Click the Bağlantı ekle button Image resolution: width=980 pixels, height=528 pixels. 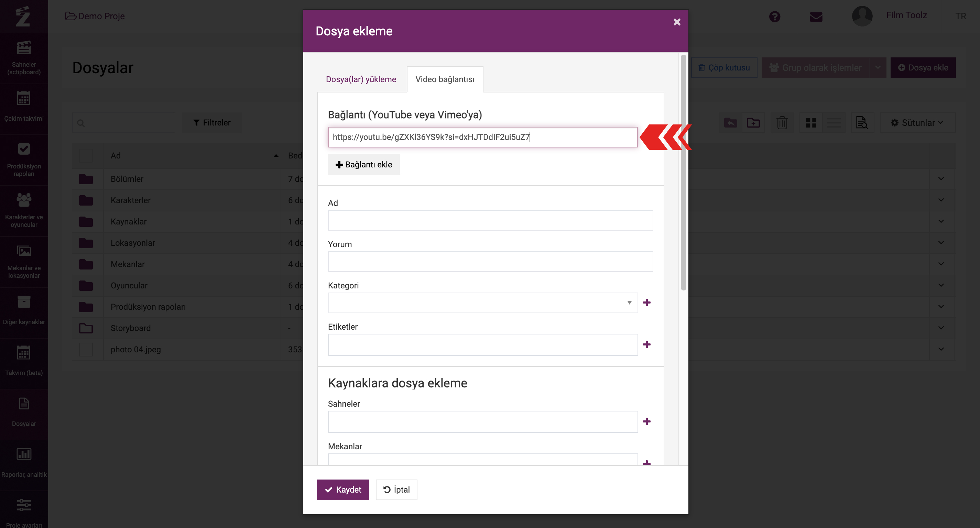pyautogui.click(x=364, y=165)
